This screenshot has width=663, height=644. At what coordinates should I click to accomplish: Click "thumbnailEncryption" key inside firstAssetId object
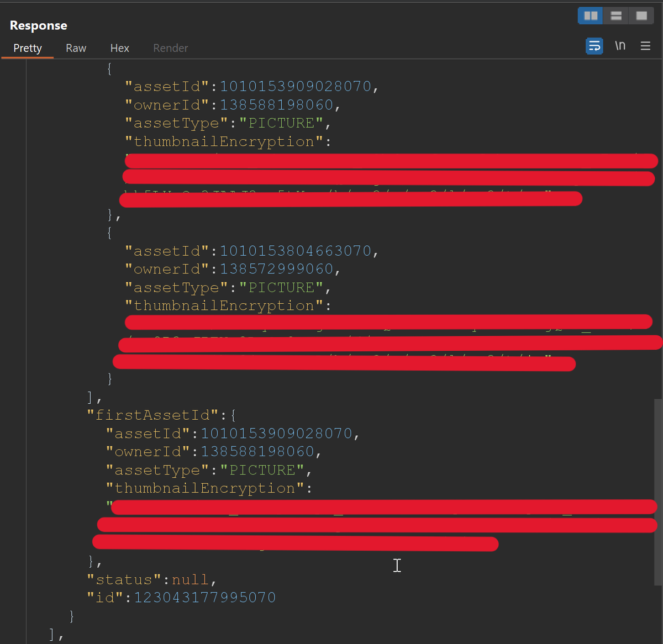204,489
